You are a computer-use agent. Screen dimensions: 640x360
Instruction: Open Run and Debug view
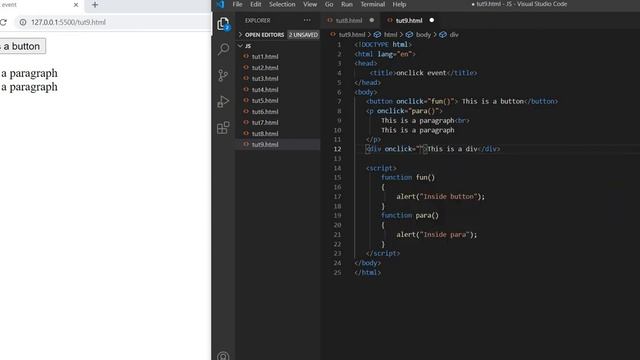click(223, 101)
